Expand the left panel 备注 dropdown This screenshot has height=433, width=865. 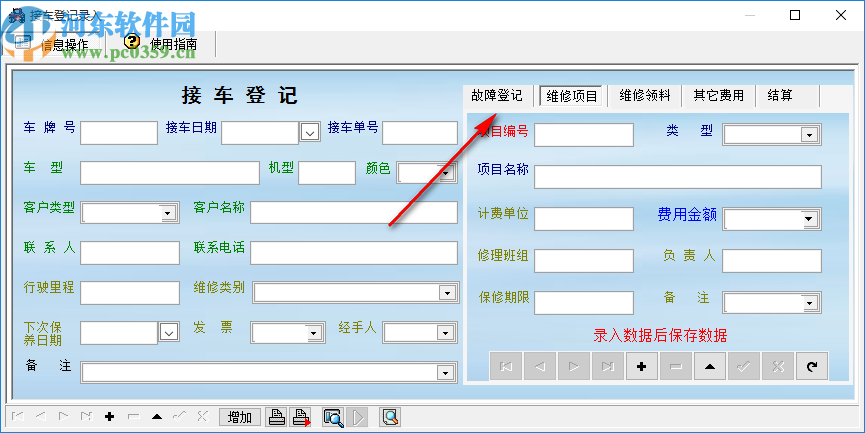(447, 373)
